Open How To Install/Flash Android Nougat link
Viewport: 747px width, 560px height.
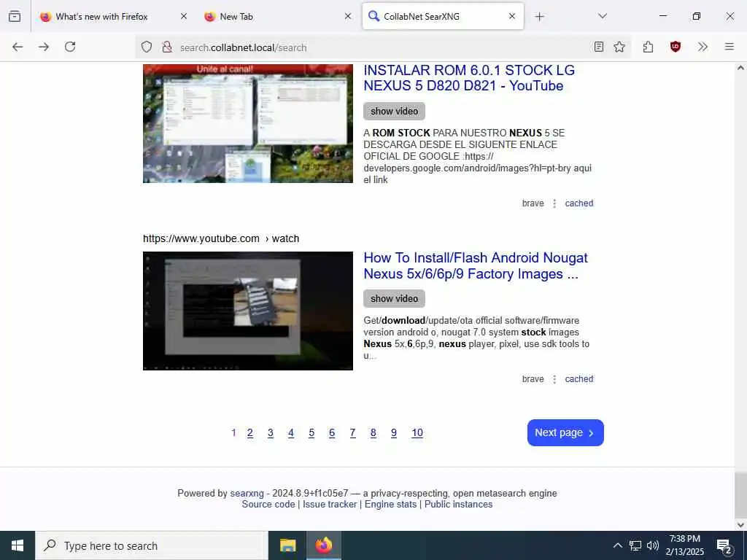476,265
